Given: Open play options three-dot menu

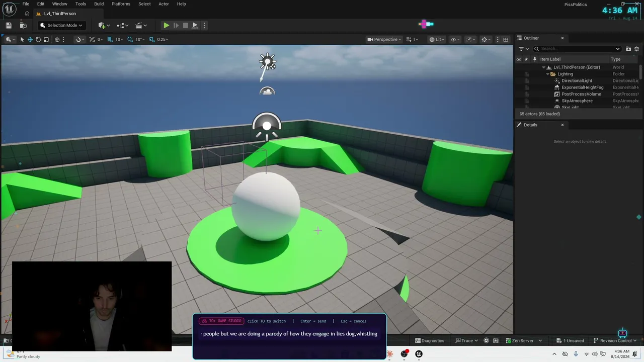Looking at the screenshot, I should [x=204, y=25].
